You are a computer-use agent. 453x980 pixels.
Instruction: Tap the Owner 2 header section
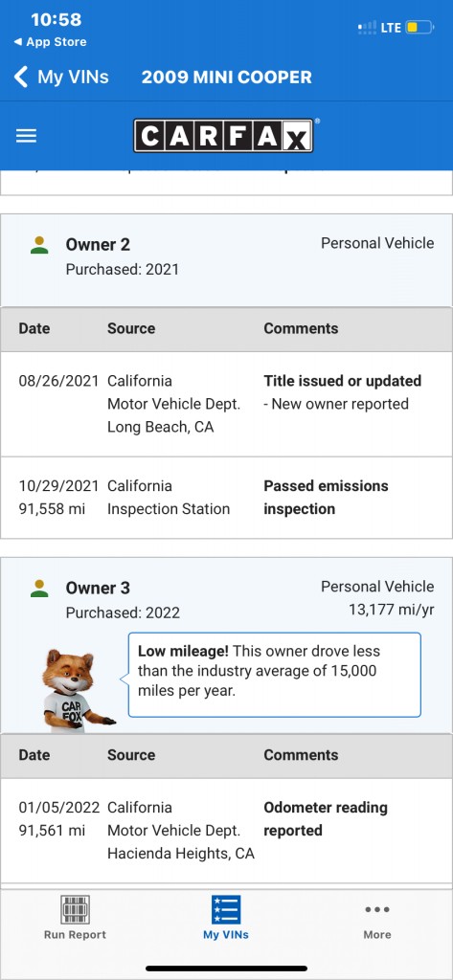pyautogui.click(x=226, y=260)
